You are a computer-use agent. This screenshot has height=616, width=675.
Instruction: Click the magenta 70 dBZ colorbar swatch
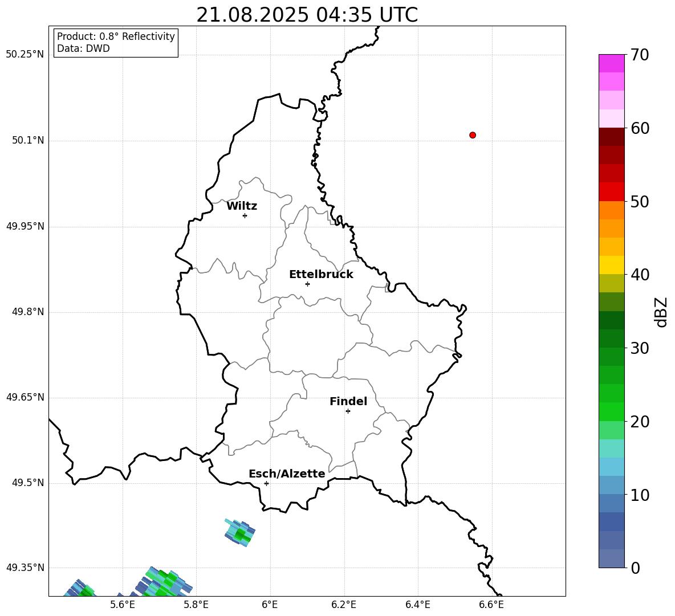pos(611,63)
